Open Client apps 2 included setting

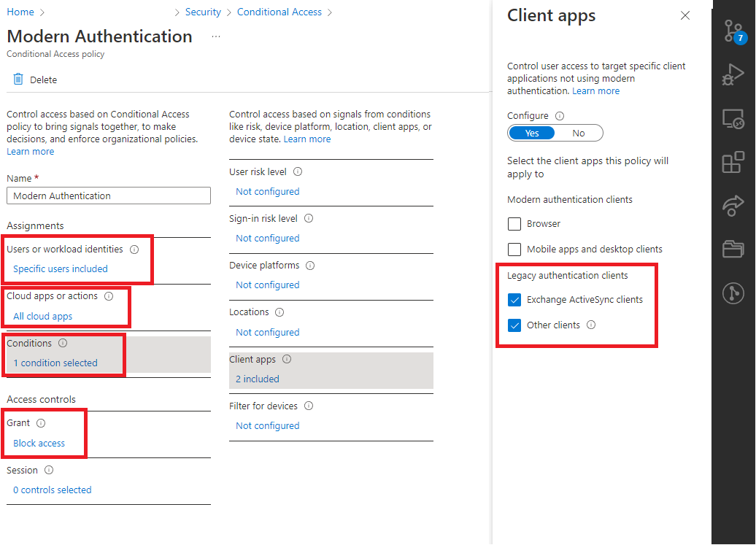(258, 379)
